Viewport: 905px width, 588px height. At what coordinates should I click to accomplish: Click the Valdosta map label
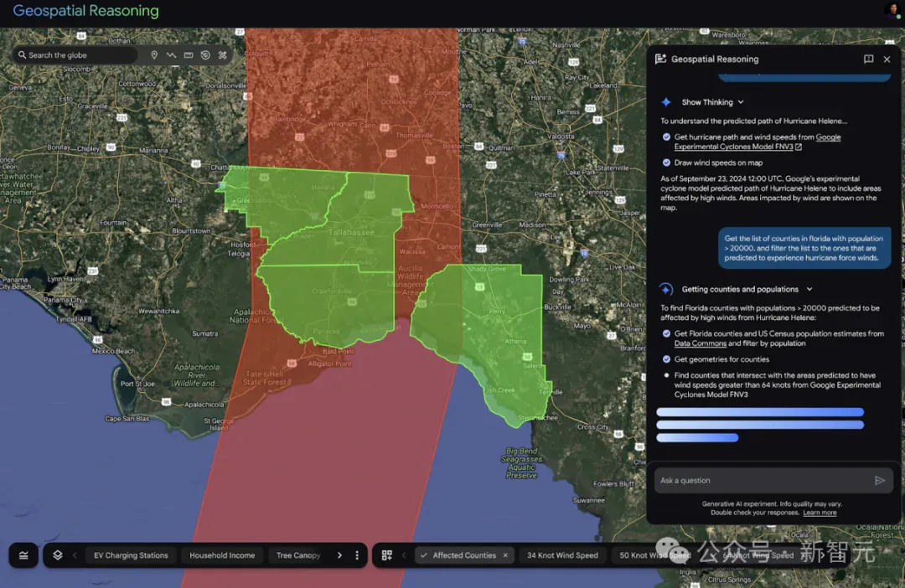[561, 137]
